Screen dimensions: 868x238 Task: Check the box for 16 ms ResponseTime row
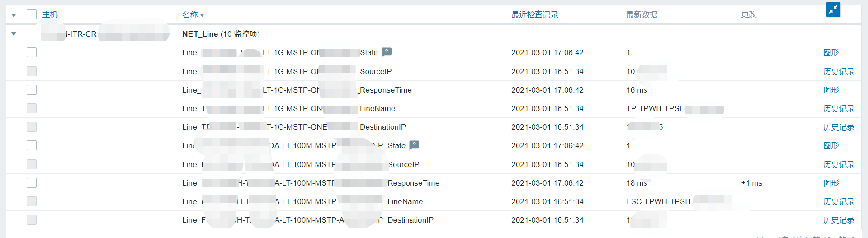pos(32,90)
